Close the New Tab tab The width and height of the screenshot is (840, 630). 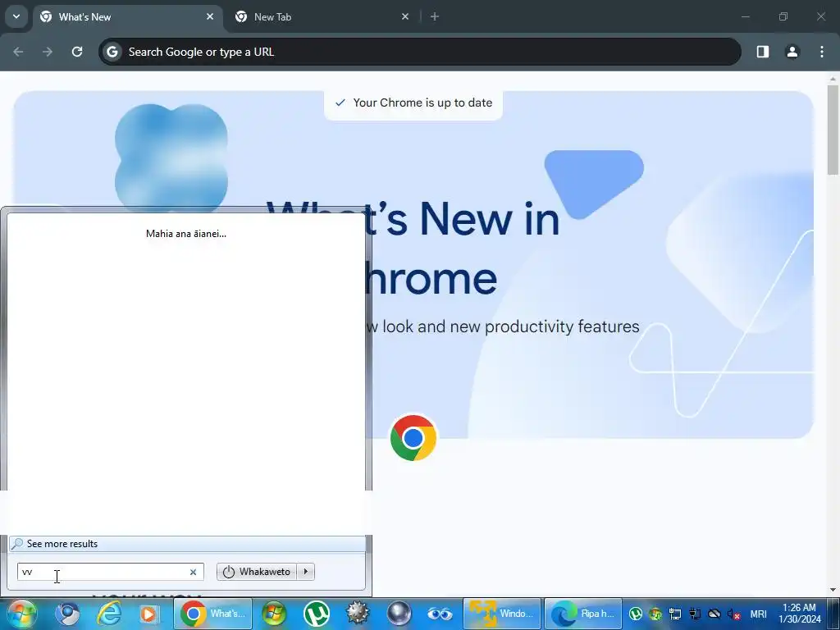405,16
